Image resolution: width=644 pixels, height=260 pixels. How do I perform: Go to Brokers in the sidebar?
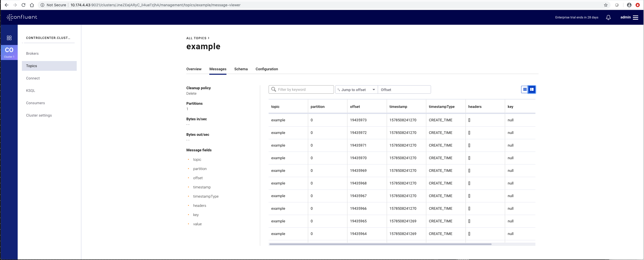tap(32, 53)
